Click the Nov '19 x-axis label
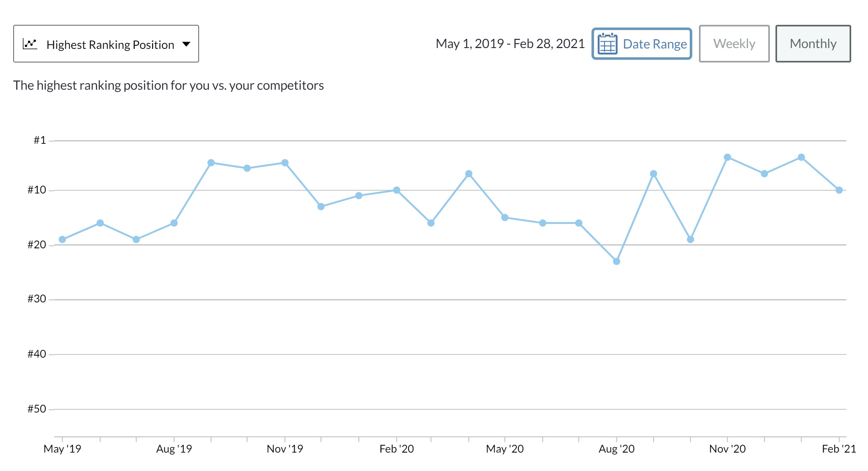Image resolution: width=868 pixels, height=471 pixels. coord(285,449)
